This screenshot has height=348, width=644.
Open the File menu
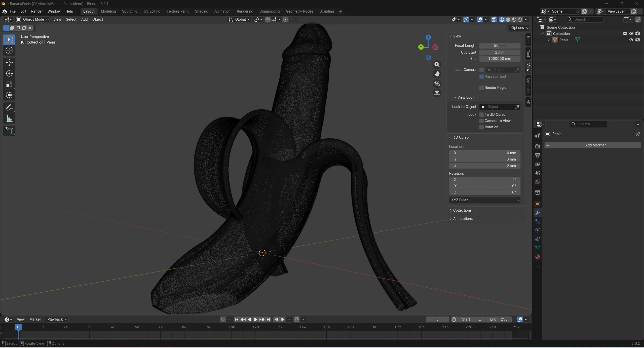13,11
